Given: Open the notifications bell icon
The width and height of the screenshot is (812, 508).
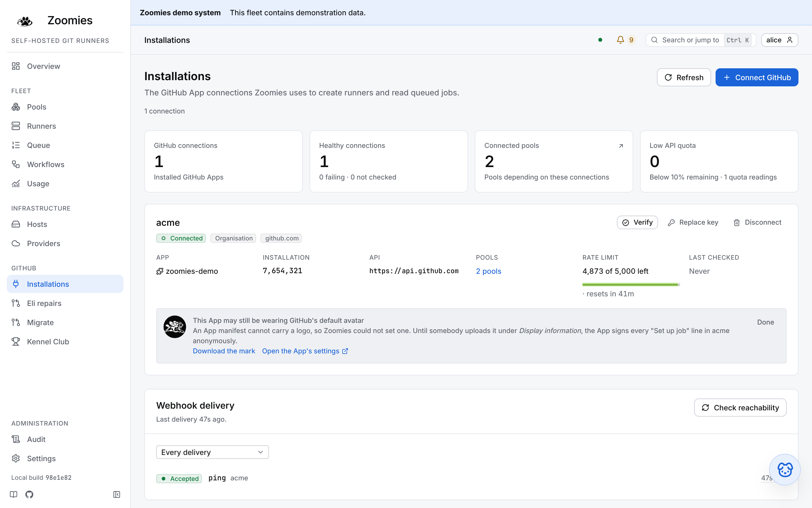Looking at the screenshot, I should pyautogui.click(x=620, y=40).
